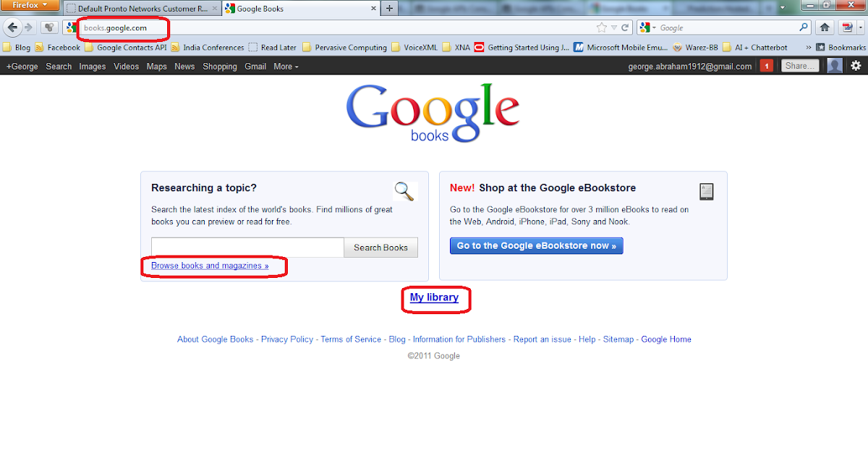Select Shopping in the Google bar
868x456 pixels.
point(220,66)
